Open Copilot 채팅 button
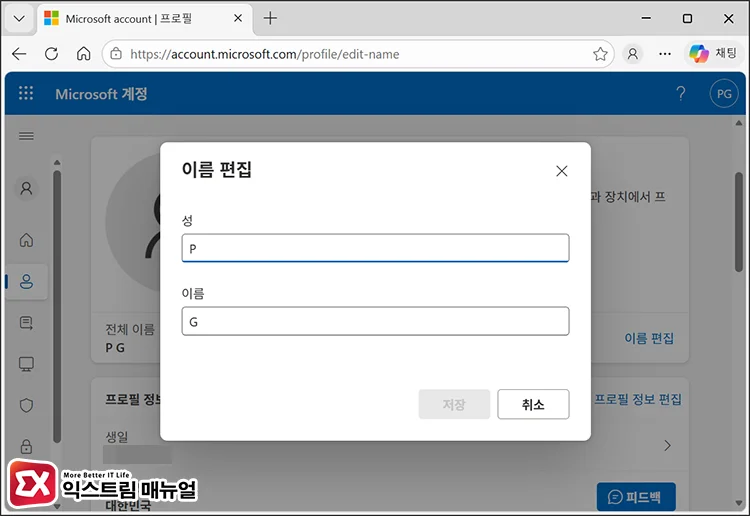Image resolution: width=750 pixels, height=516 pixels. coord(713,54)
